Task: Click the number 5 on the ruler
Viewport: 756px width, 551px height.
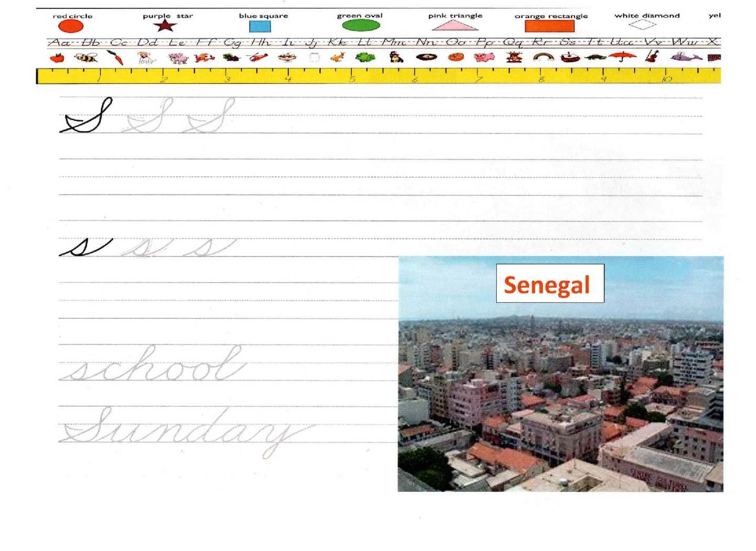Action: point(352,80)
